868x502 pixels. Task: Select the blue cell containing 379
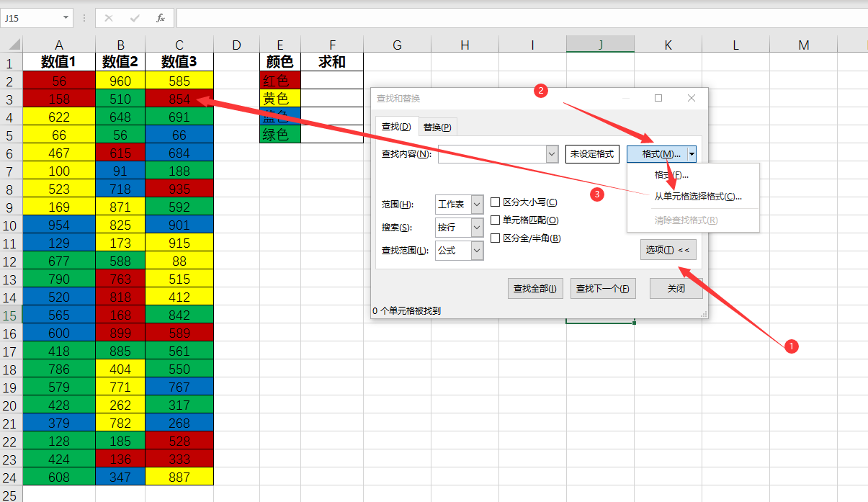[x=59, y=423]
